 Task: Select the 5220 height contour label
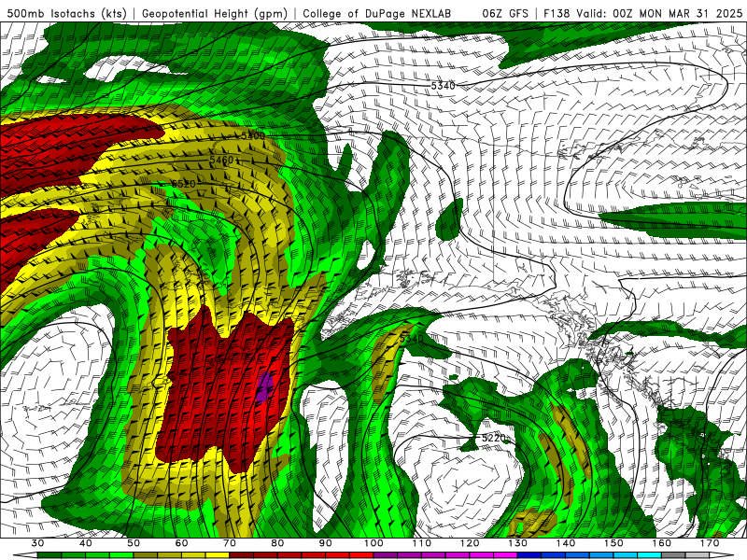494,438
